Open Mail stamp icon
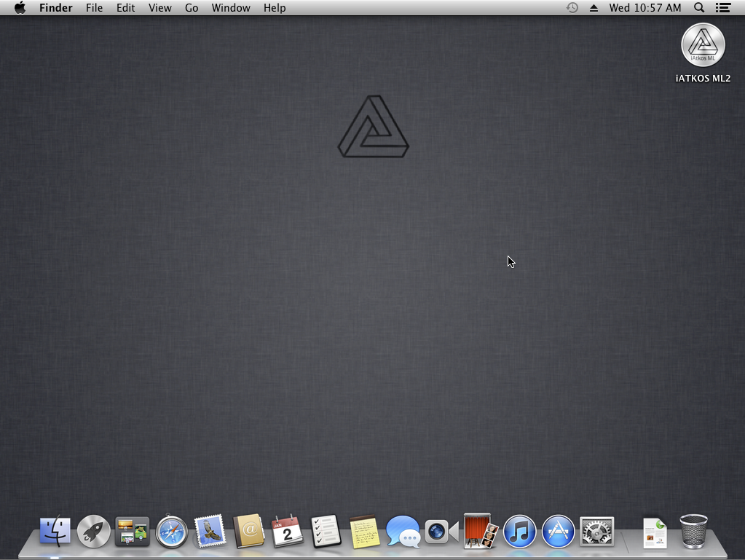The height and width of the screenshot is (560, 745). [210, 531]
